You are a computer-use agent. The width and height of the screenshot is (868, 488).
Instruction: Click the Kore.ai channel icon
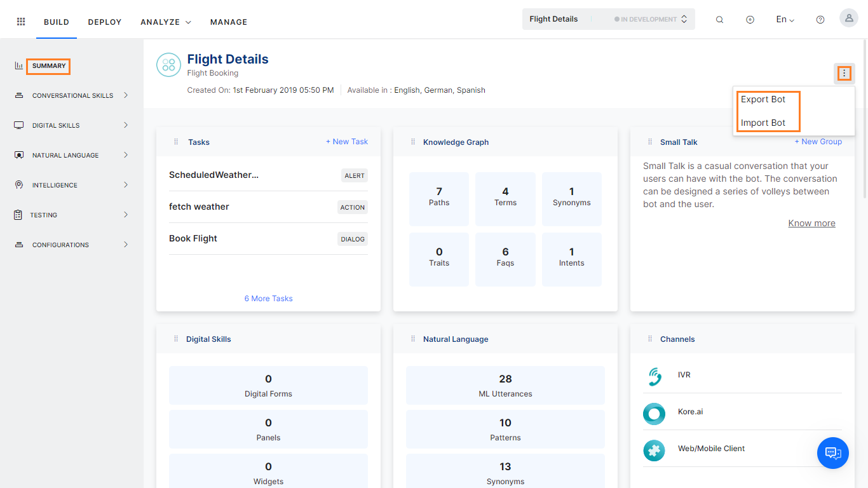pos(654,414)
